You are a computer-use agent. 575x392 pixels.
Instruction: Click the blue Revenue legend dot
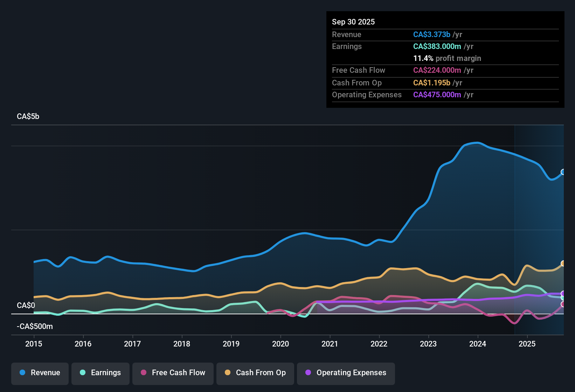(x=22, y=373)
